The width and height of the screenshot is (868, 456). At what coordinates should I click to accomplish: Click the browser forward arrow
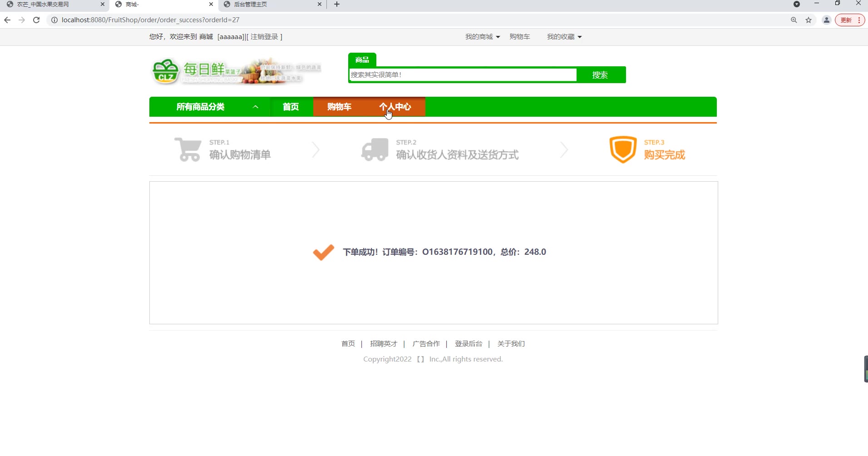tap(22, 20)
